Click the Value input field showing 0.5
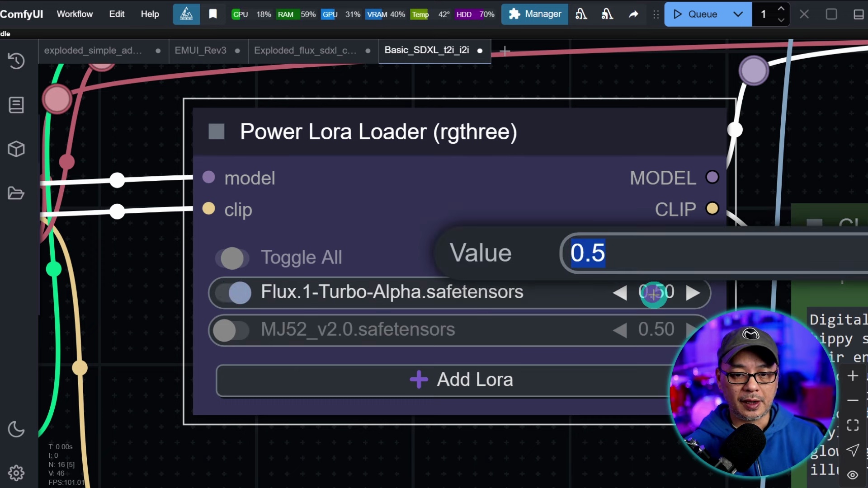This screenshot has width=868, height=488. (714, 253)
